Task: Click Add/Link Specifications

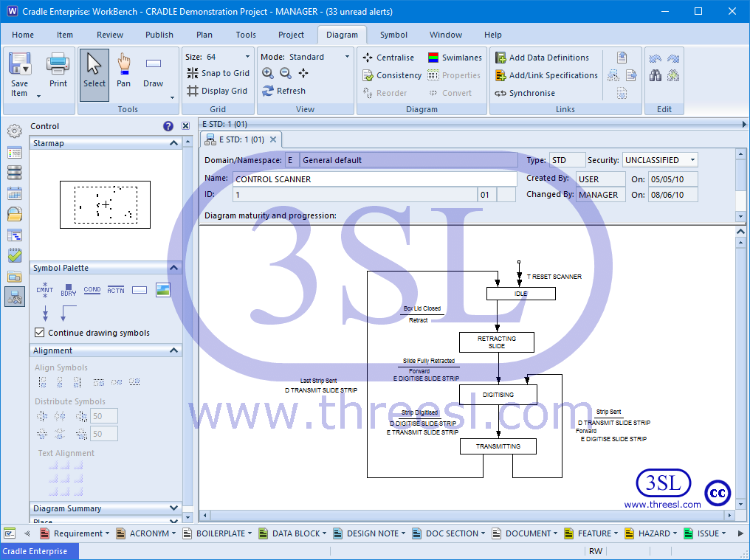Action: tap(547, 75)
